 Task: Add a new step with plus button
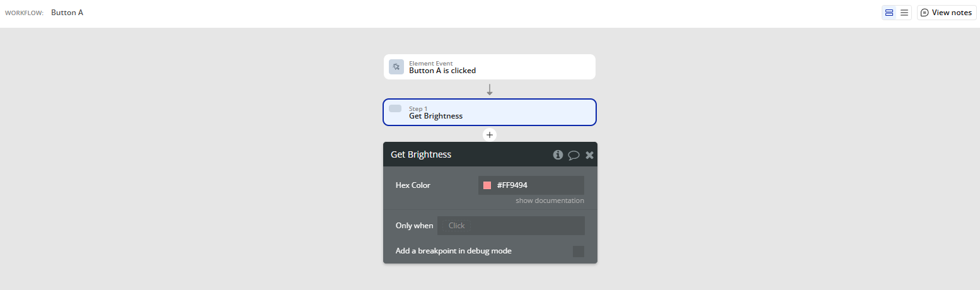pos(490,135)
